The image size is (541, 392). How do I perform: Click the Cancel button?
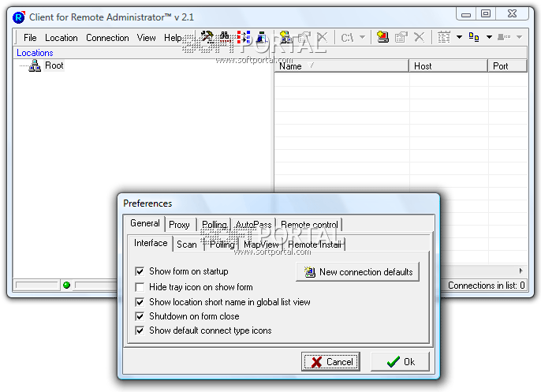(331, 361)
